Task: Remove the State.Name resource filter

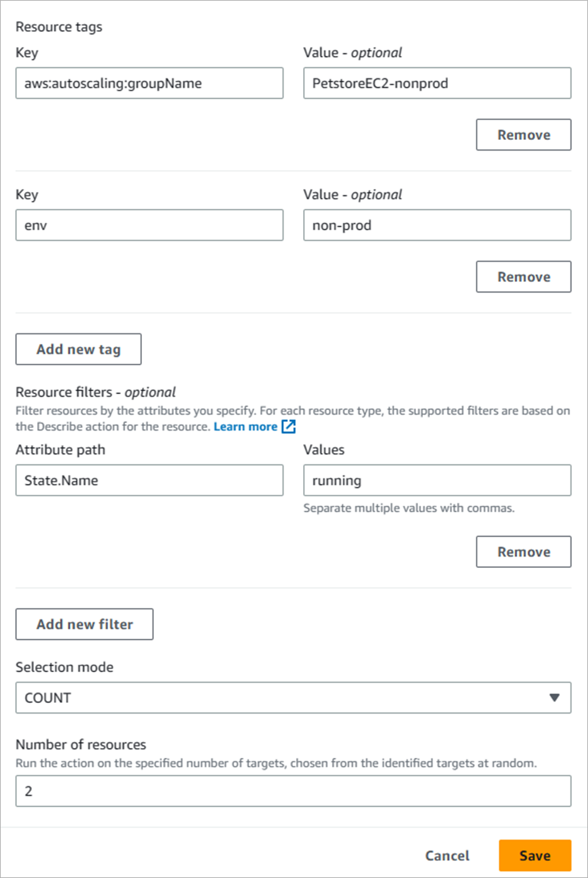Action: (x=523, y=552)
